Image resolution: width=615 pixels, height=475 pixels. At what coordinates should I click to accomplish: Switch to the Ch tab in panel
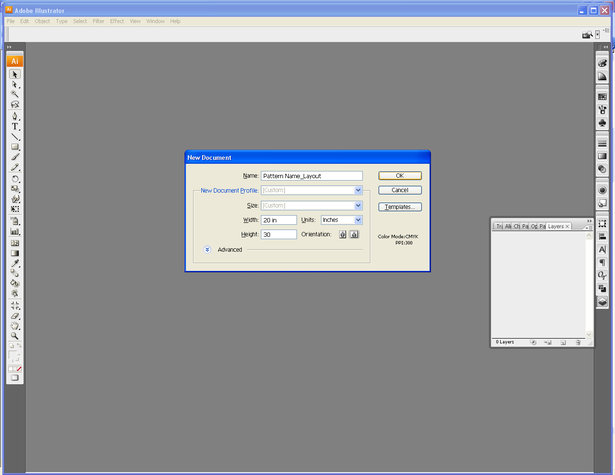pyautogui.click(x=517, y=226)
